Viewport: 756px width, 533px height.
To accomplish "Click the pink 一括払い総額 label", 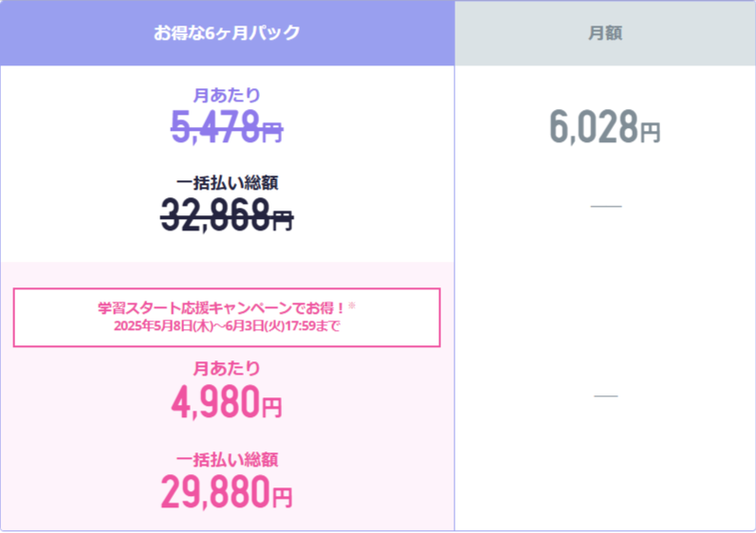I will pos(227,459).
